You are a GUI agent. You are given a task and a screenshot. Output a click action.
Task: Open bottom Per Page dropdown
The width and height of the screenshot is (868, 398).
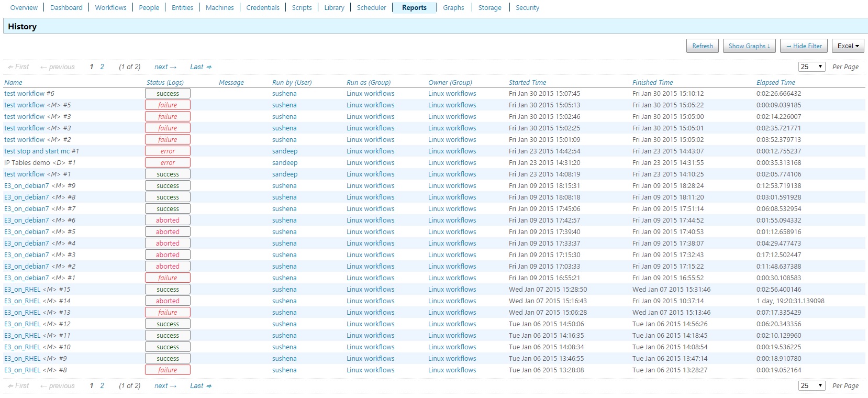812,385
